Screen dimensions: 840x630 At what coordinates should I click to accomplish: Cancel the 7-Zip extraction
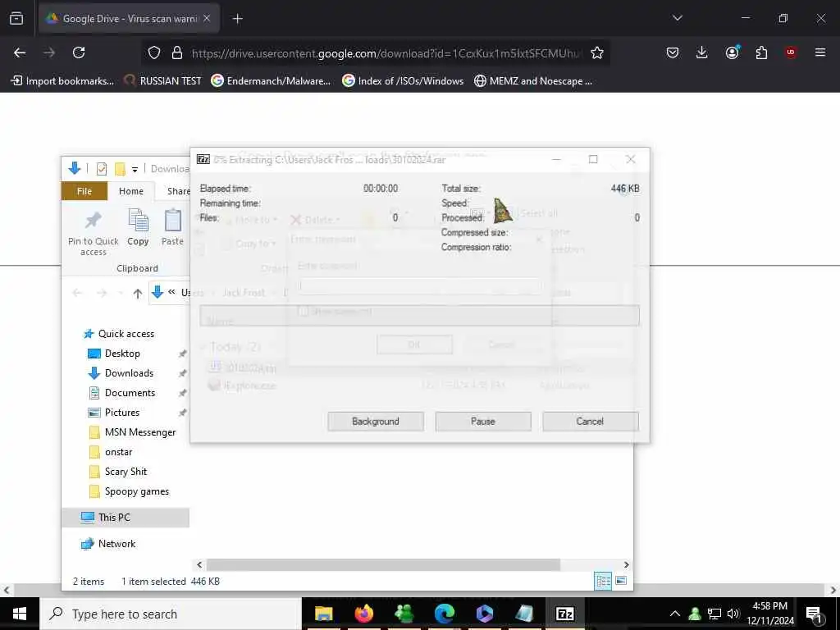(x=590, y=421)
